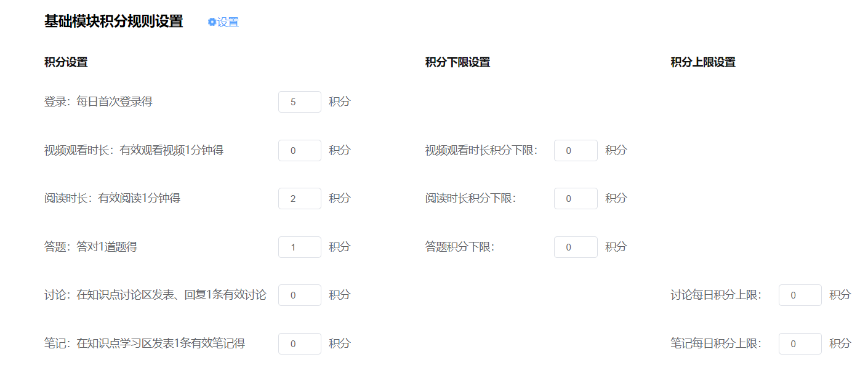This screenshot has height=365, width=868.
Task: Click the 阅读时长：有效阅读1分钟得 label
Action: coord(112,198)
